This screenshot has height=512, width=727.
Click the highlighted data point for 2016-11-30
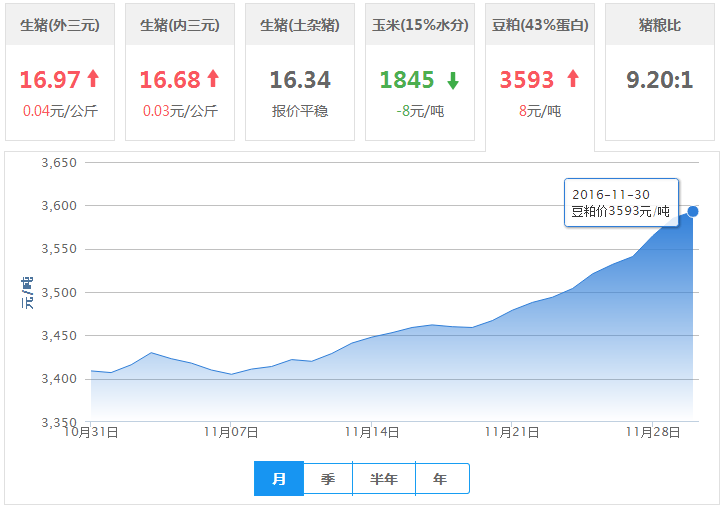(693, 211)
